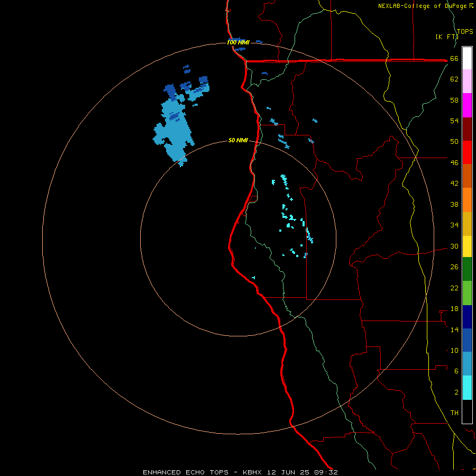The height and width of the screenshot is (476, 476).
Task: Click the gold 38 kft legend swatch
Action: pos(467,224)
